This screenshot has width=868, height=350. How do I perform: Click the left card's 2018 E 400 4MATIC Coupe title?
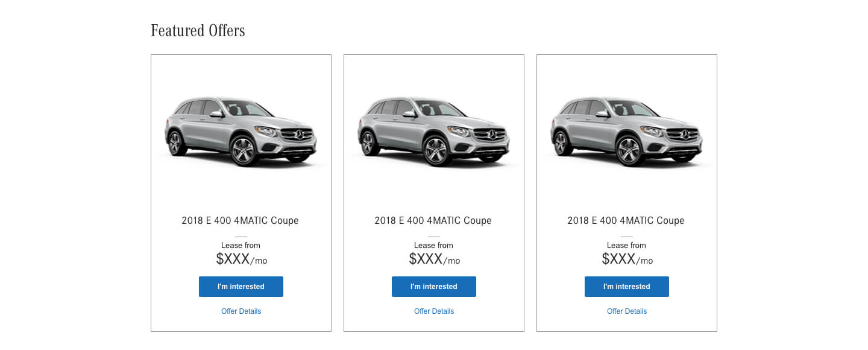pyautogui.click(x=240, y=221)
